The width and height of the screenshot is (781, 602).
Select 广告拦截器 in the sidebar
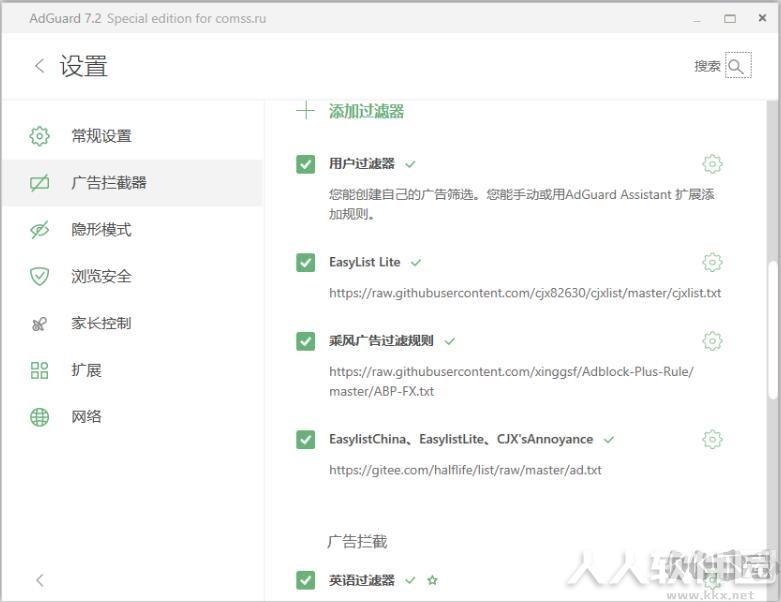[x=132, y=183]
